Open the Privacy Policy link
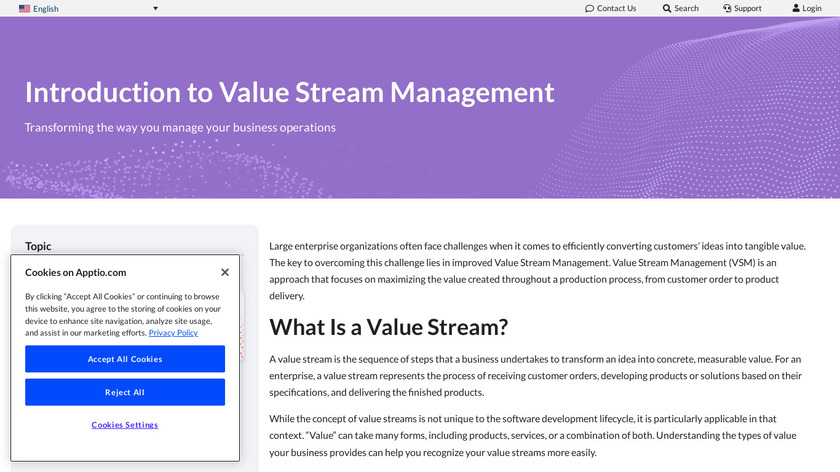Screen dimensions: 840x472 (x=173, y=333)
